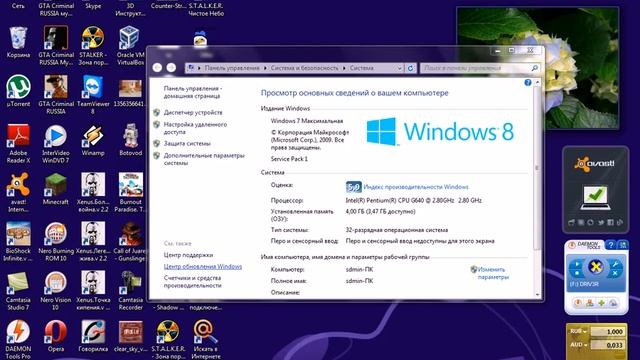The height and width of the screenshot is (360, 640).
Task: Open Защита системы in the sidebar
Action: click(187, 143)
